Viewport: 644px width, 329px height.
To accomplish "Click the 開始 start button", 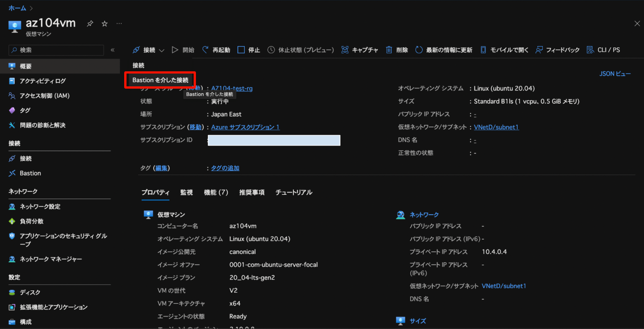I will click(x=183, y=50).
